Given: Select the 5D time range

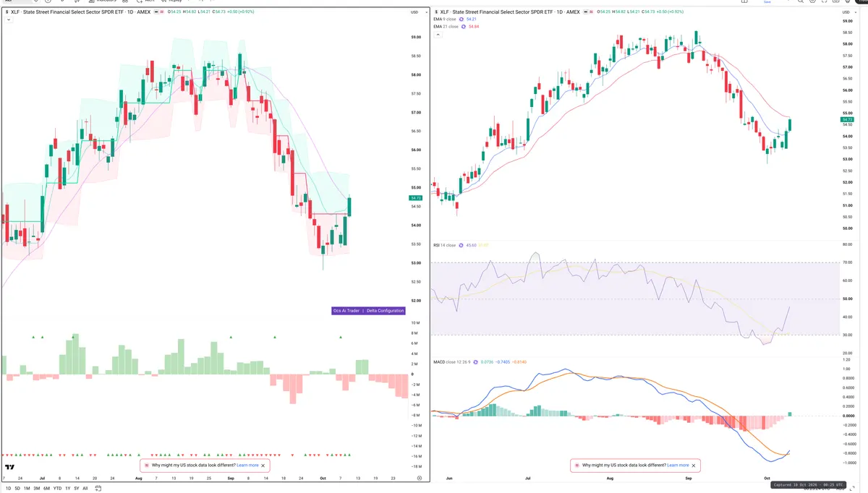Looking at the screenshot, I should point(17,489).
